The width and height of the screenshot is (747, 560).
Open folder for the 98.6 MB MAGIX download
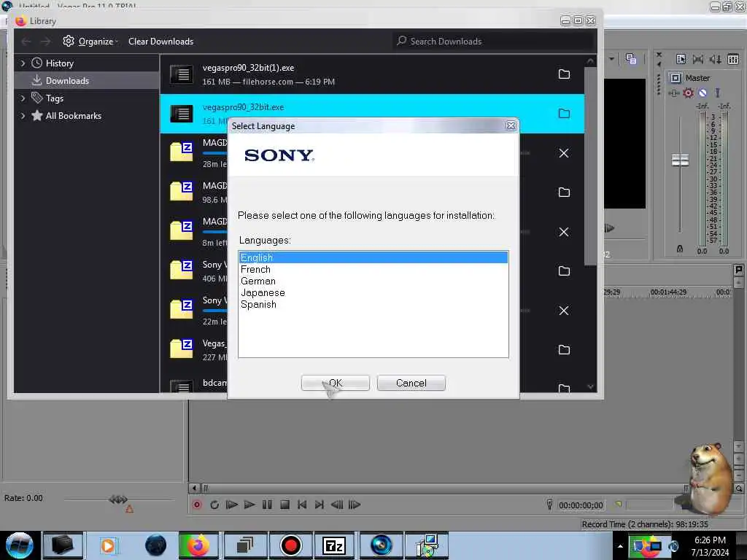point(564,192)
